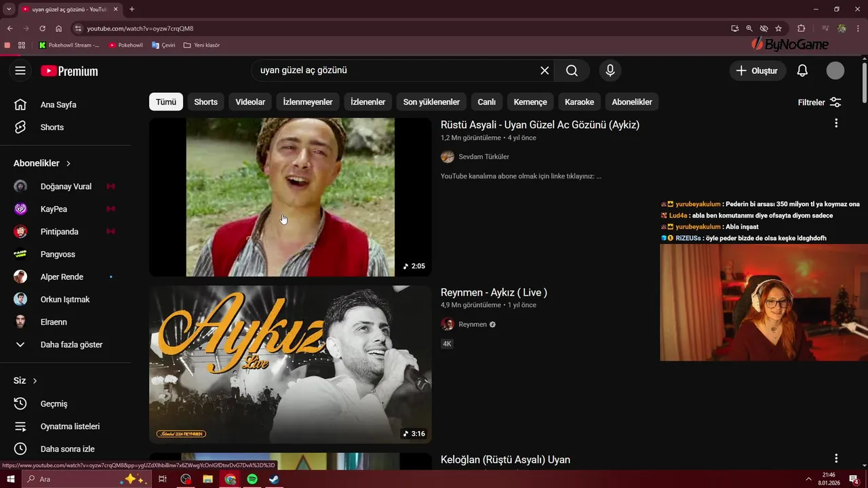Go to Ana Sayfa home

pyautogui.click(x=58, y=104)
